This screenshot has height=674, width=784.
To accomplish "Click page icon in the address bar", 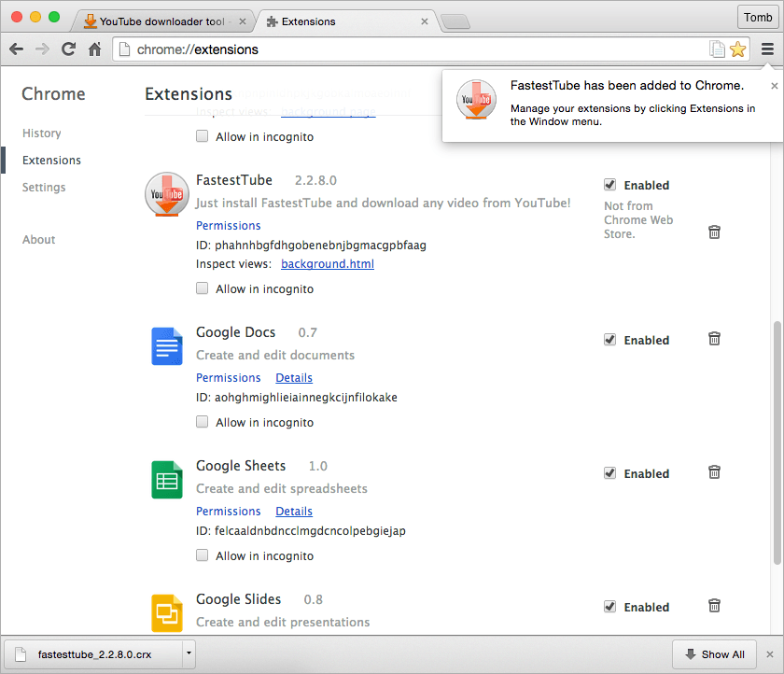I will tap(124, 49).
